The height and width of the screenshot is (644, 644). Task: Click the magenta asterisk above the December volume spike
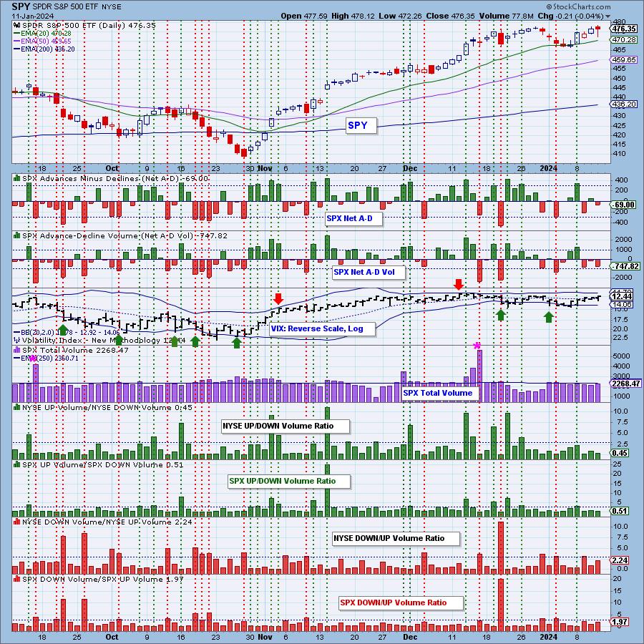point(477,346)
